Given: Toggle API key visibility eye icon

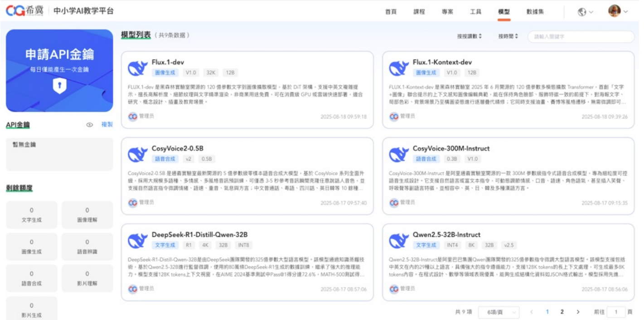Looking at the screenshot, I should tap(90, 125).
